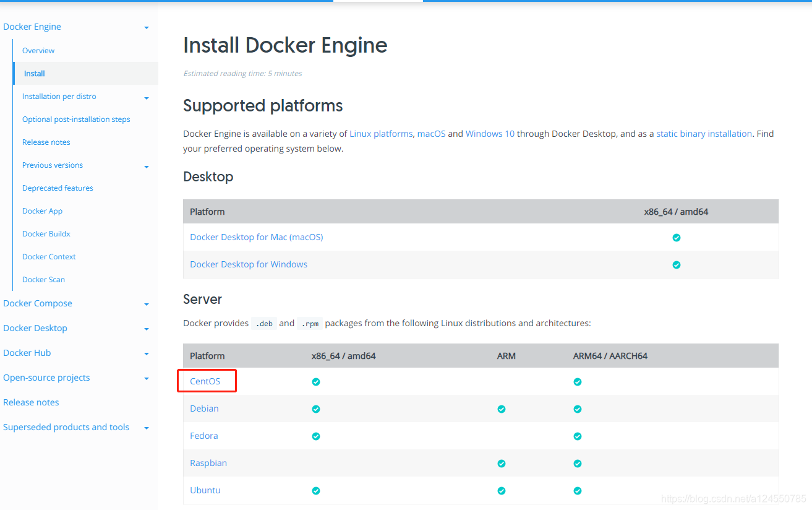This screenshot has height=510, width=812.
Task: Follow the static binary installation link
Action: (x=704, y=134)
